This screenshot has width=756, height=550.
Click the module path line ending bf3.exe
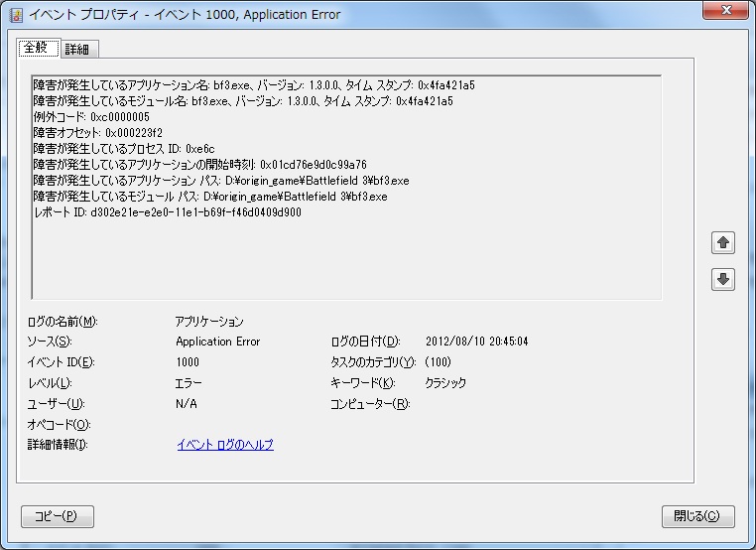(210, 197)
